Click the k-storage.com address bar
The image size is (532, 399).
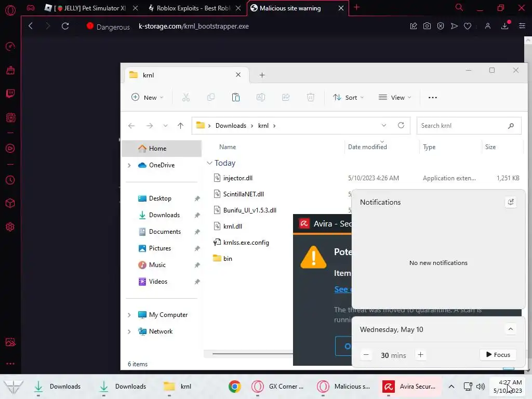pos(193,26)
